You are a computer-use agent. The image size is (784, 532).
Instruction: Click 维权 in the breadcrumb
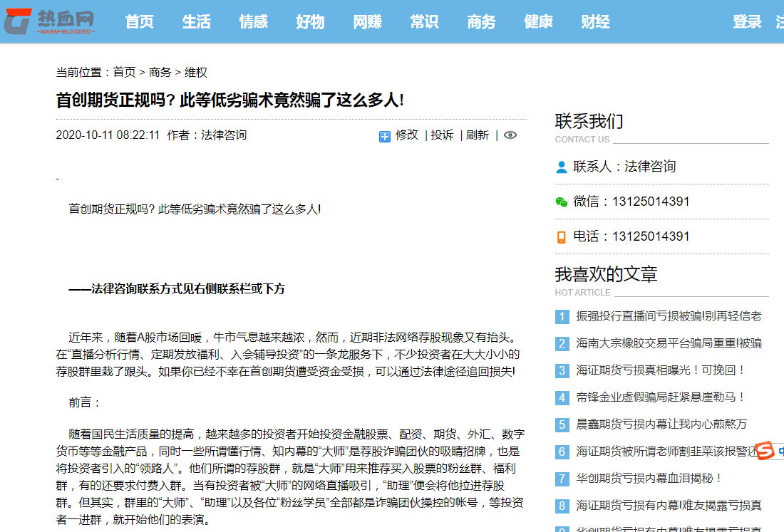pos(195,73)
